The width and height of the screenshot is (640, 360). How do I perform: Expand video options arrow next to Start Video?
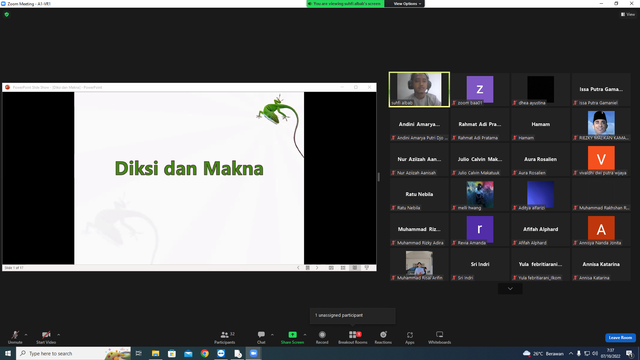click(58, 335)
